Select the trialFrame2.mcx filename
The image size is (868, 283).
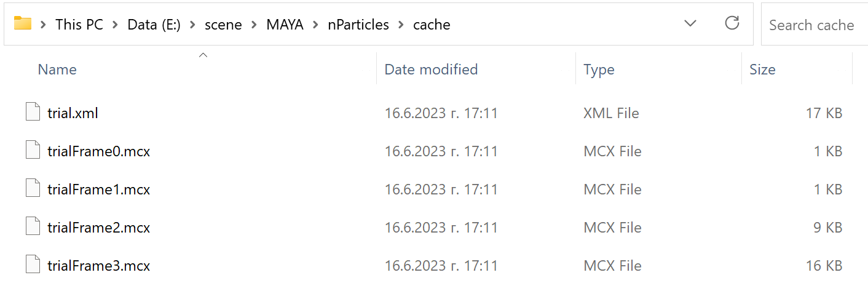(98, 228)
